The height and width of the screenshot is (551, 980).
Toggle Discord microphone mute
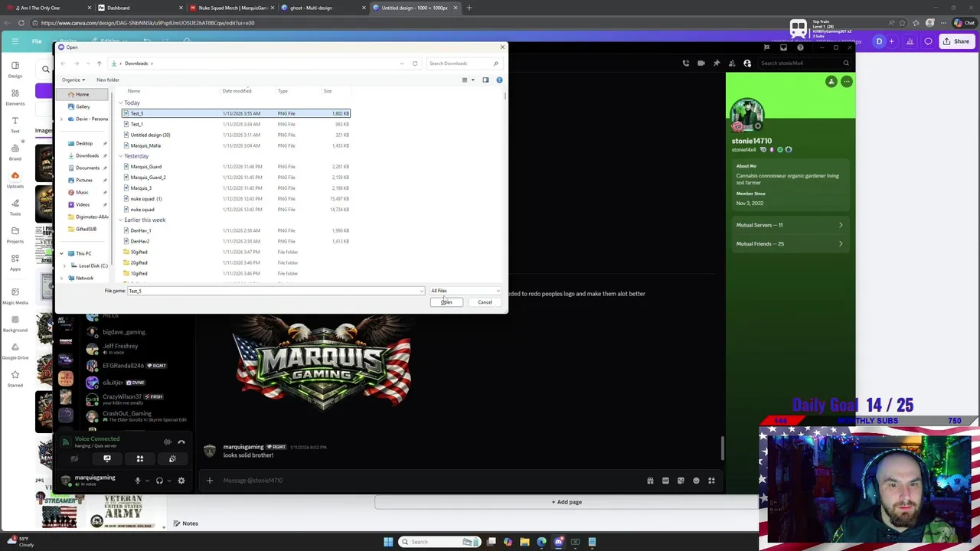pos(138,481)
